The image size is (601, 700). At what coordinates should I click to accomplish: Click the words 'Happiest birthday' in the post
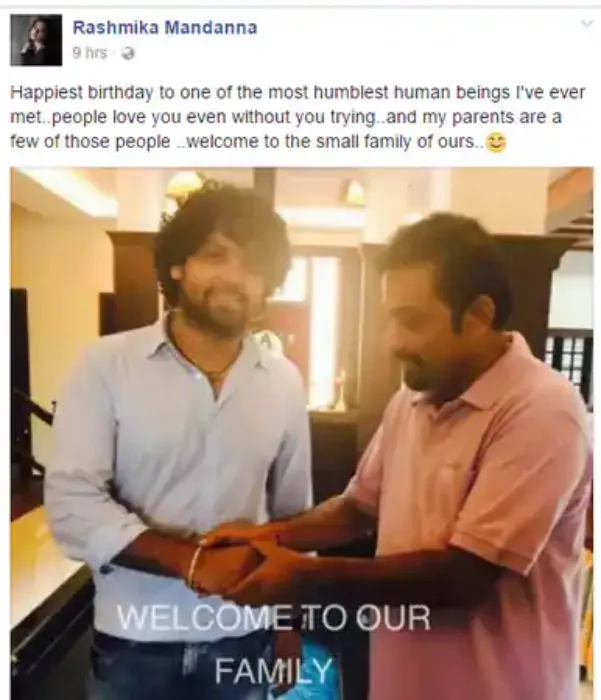(x=82, y=93)
